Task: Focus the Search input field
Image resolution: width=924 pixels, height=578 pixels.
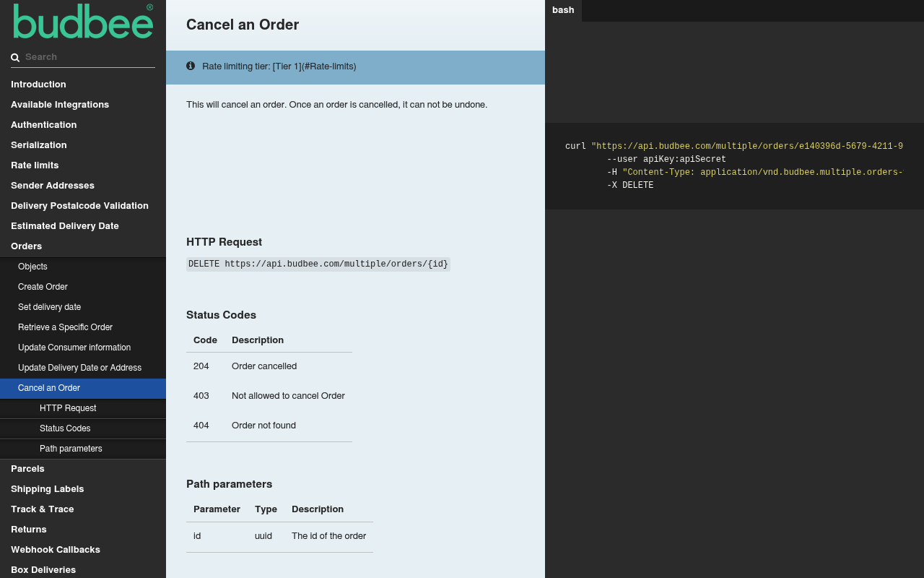Action: tap(90, 57)
